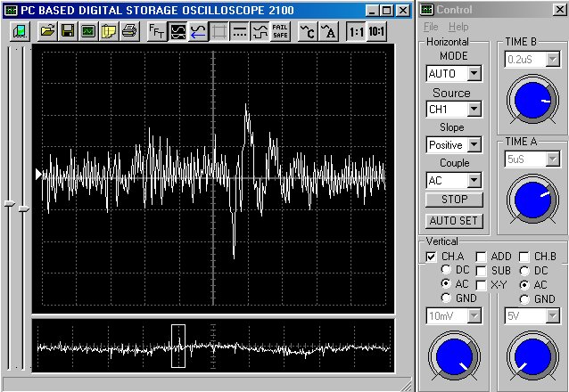Click the Open file folder icon
This screenshot has width=569, height=392.
pos(47,31)
